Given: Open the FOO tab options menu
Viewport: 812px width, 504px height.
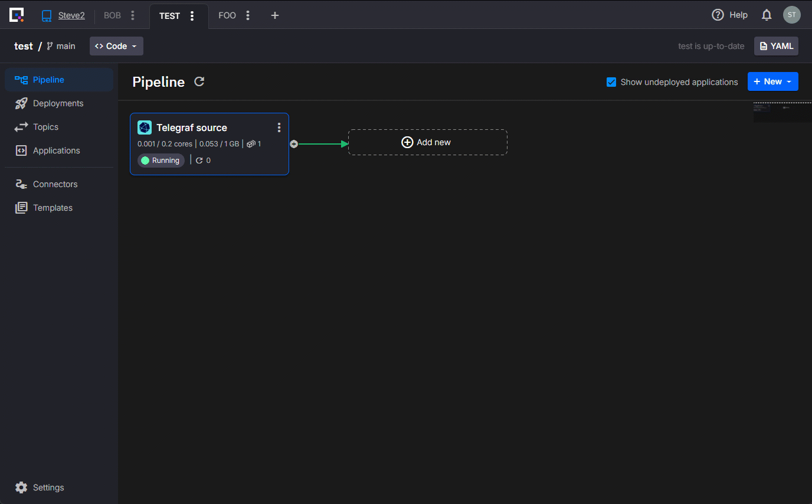Looking at the screenshot, I should 248,16.
